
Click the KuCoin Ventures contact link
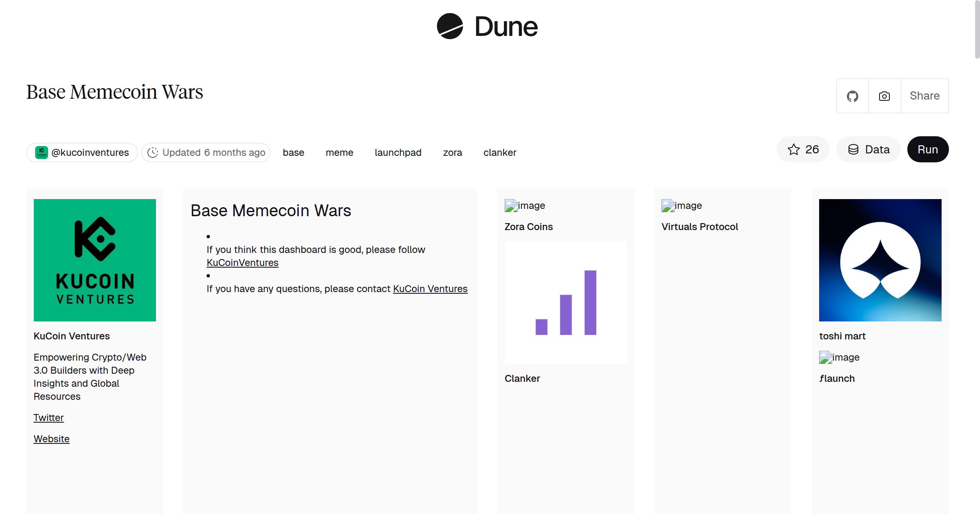tap(430, 288)
